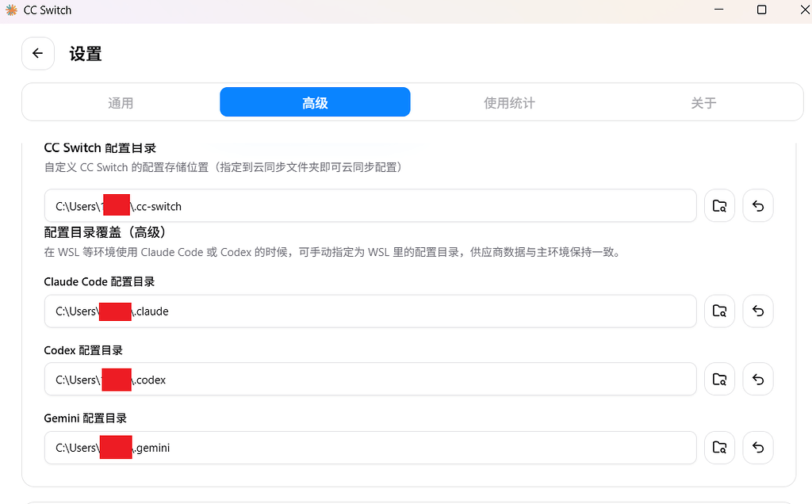Focus the .codex directory path field

[370, 380]
